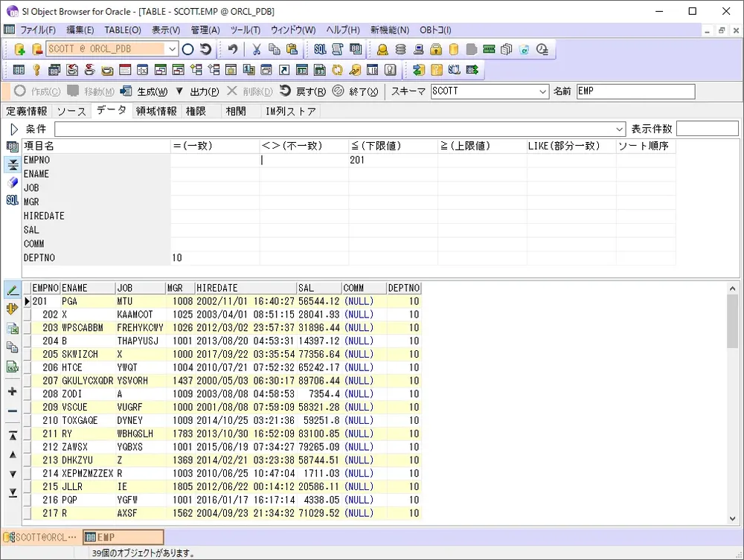Screen dimensions: 744x560
Task: Click the DEPTNO equals value 10 cell
Action: coord(215,257)
